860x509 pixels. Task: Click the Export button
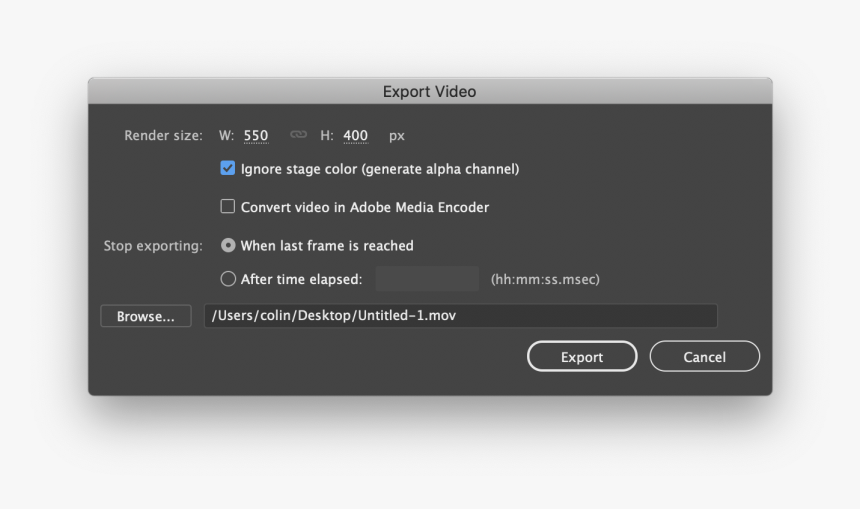[582, 357]
